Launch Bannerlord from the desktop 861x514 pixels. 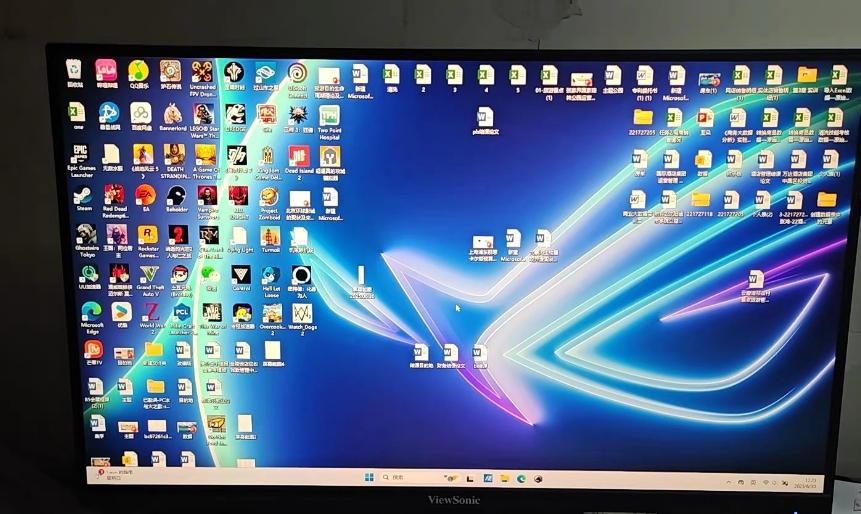pos(173,115)
